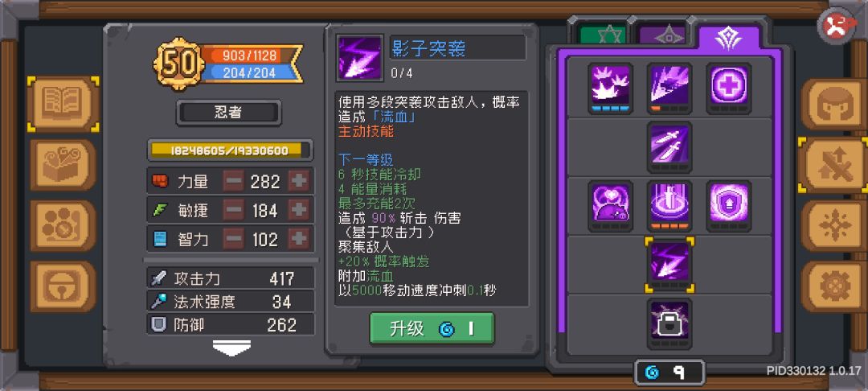
Task: Select the shadow spikes skill icon
Action: pyautogui.click(x=611, y=88)
